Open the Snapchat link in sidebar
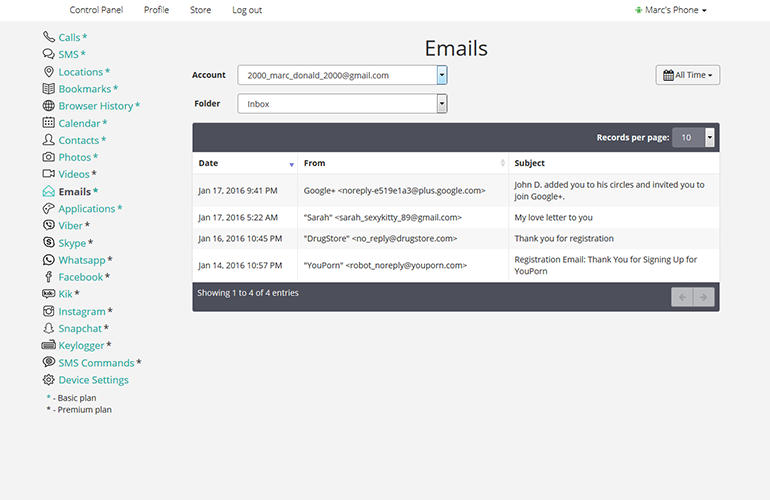 point(80,328)
